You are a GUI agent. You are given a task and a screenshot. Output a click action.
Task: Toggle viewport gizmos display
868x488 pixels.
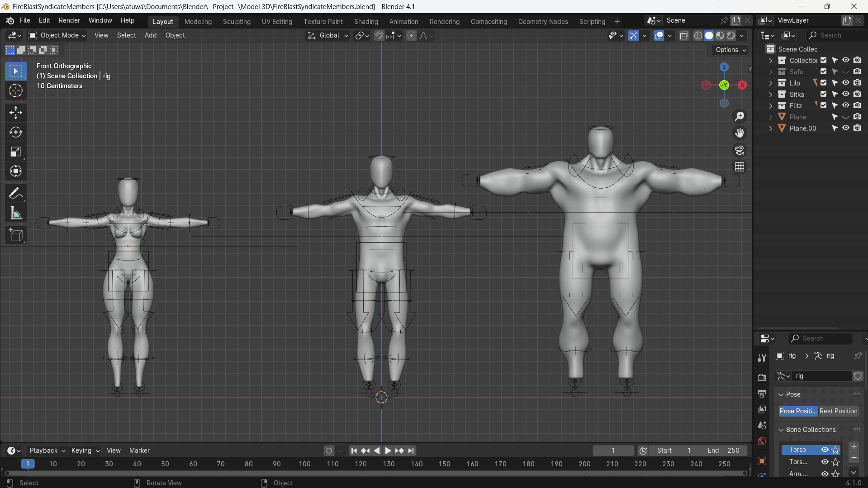(633, 35)
